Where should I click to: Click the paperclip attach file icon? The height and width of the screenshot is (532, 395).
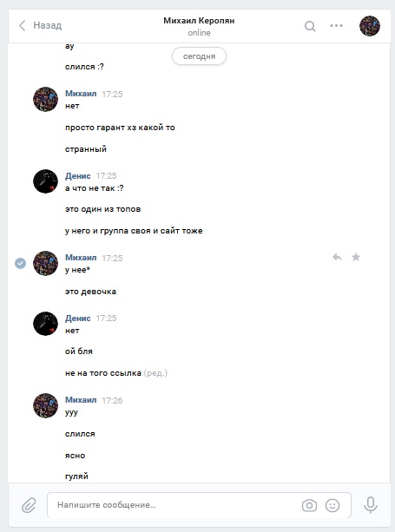(29, 505)
